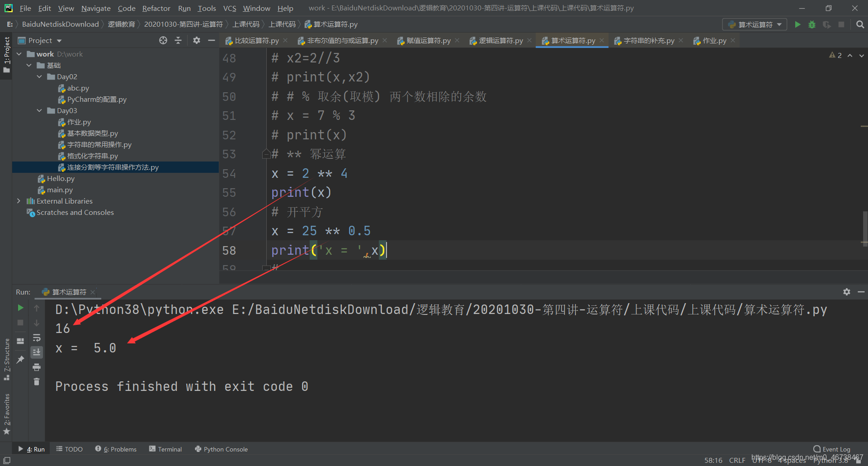Open TODO tool window
Image resolution: width=868 pixels, height=466 pixels.
(x=70, y=449)
